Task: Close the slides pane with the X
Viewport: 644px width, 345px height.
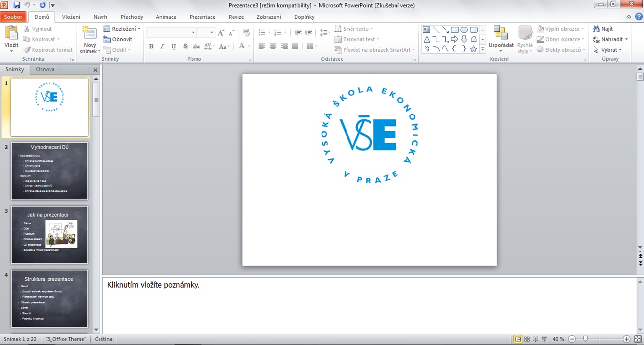Action: [x=96, y=70]
